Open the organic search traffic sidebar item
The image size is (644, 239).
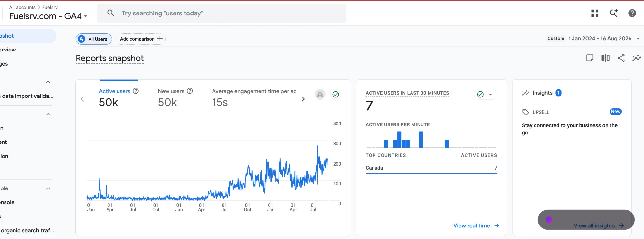(27, 230)
